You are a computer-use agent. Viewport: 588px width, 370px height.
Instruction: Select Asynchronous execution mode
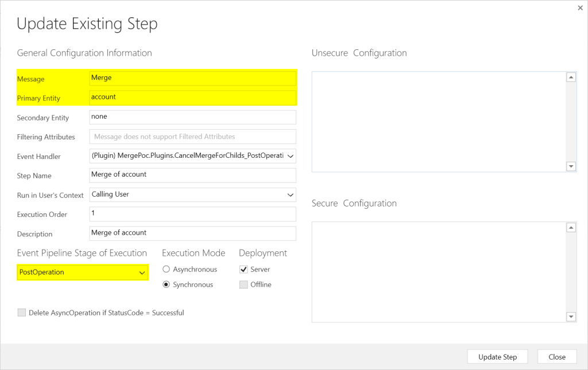(167, 270)
